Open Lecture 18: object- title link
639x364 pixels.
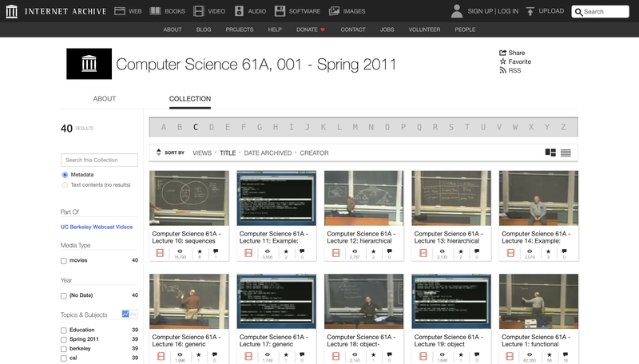(361, 340)
